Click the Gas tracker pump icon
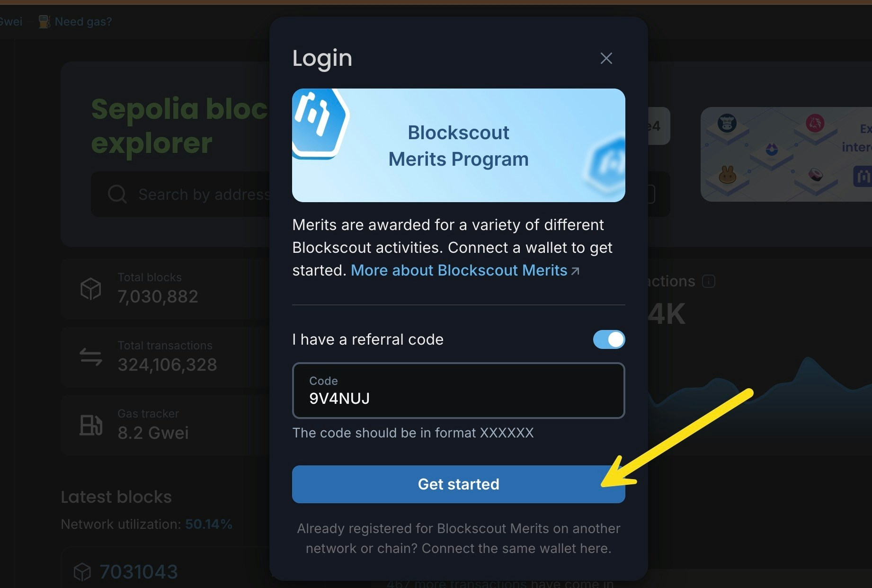The width and height of the screenshot is (872, 588). [x=90, y=425]
